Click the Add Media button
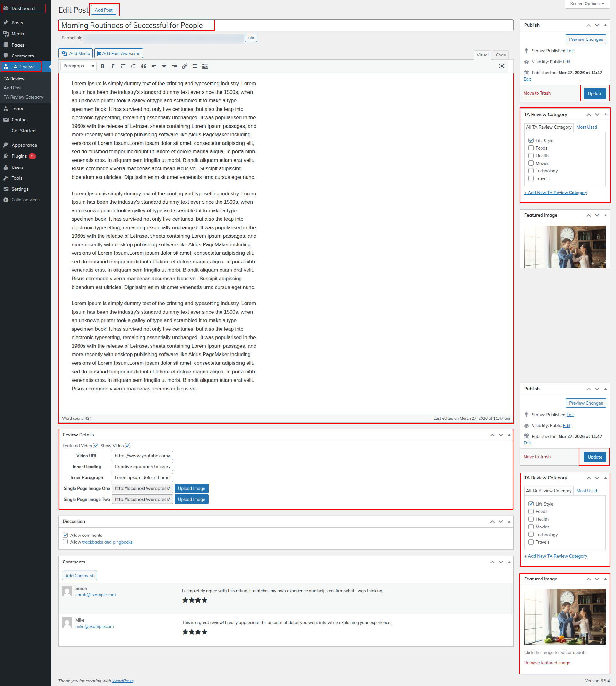This screenshot has width=616, height=686. click(76, 54)
